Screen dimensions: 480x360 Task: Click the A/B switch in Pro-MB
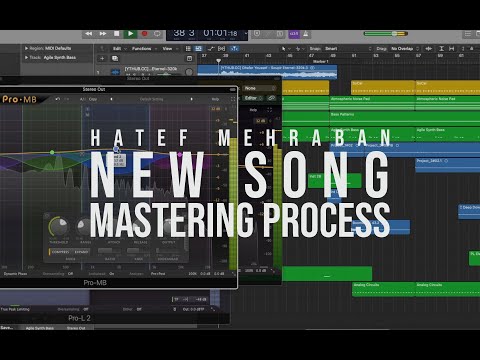click(x=82, y=99)
